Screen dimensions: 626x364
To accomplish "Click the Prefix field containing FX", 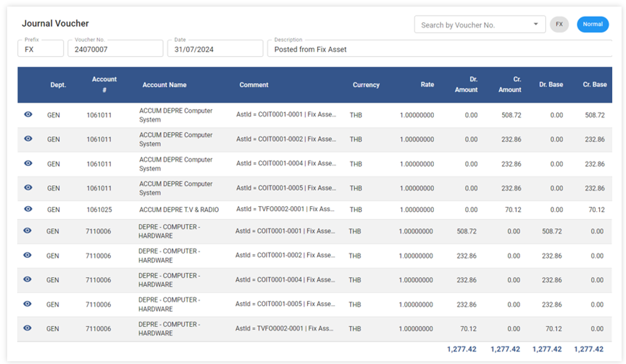I will pyautogui.click(x=40, y=49).
